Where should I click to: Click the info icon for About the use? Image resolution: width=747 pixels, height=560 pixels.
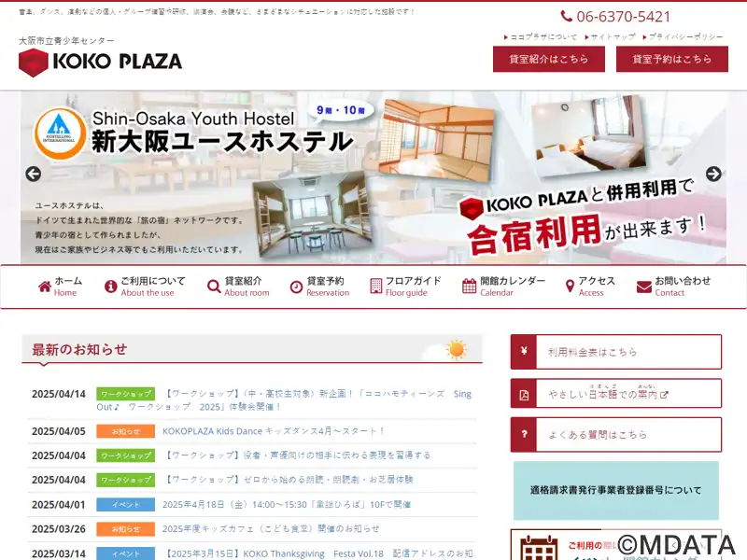tap(110, 287)
